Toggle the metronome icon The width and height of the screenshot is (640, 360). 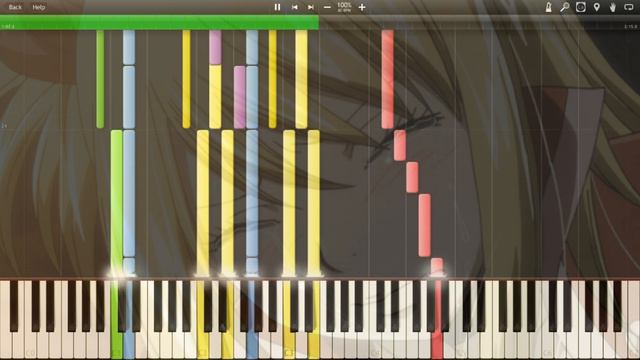(549, 7)
